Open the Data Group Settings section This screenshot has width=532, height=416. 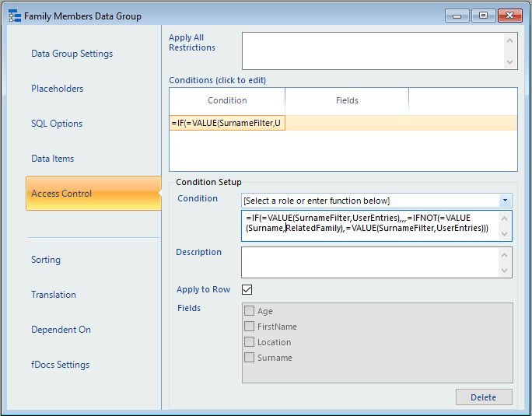pyautogui.click(x=72, y=54)
